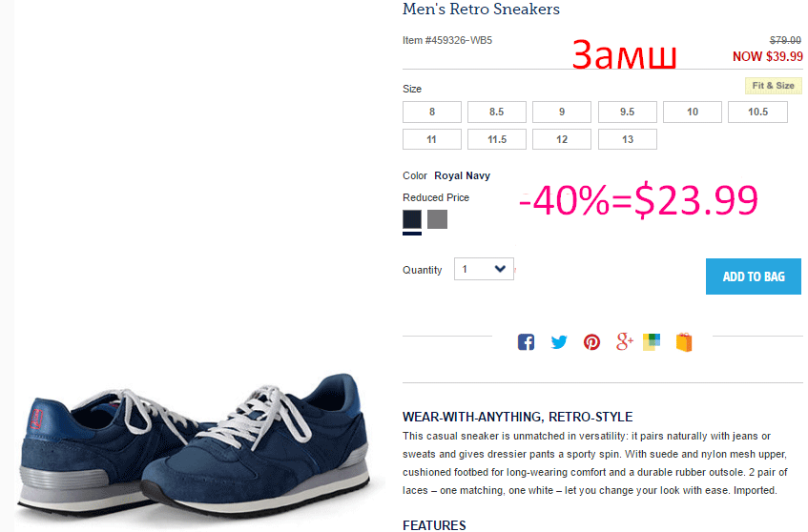The height and width of the screenshot is (532, 808).
Task: Choose size 10
Action: pyautogui.click(x=692, y=112)
